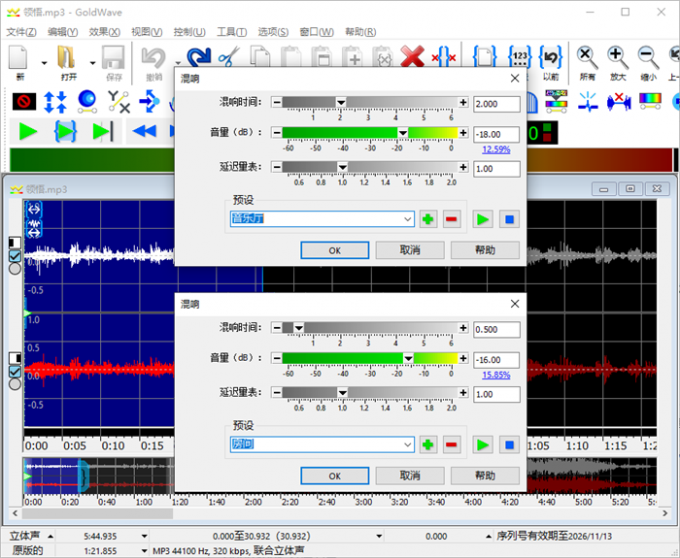680x558 pixels.
Task: Open the dropdown arrow next to 新
Action: click(x=44, y=63)
